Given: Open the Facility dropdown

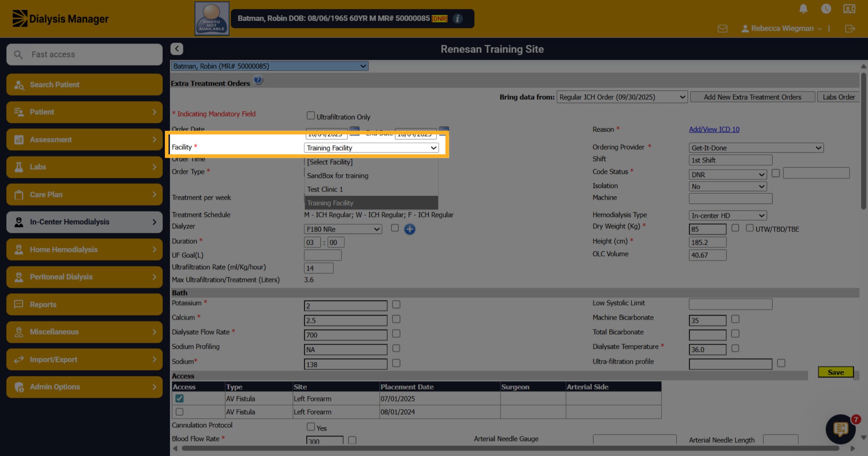Looking at the screenshot, I should [x=371, y=148].
